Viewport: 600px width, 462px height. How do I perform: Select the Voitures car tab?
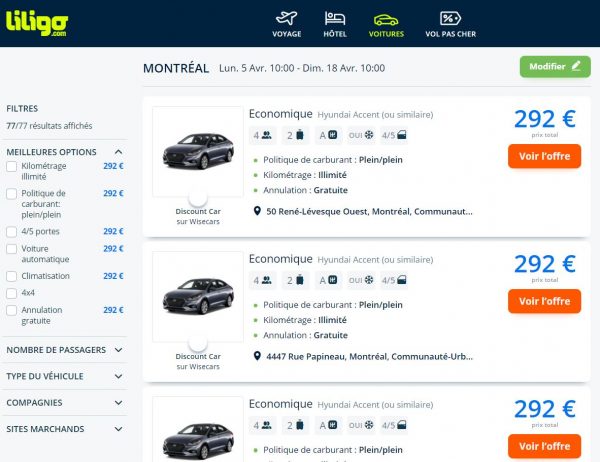tap(386, 24)
